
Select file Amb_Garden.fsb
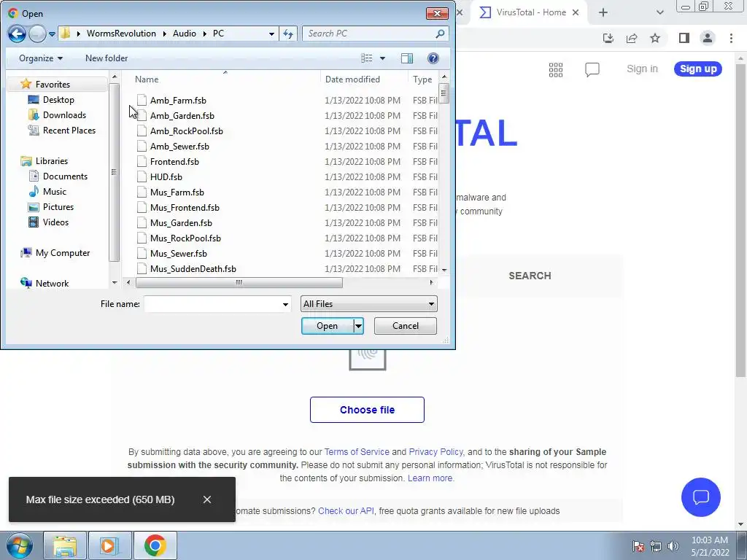pos(182,116)
